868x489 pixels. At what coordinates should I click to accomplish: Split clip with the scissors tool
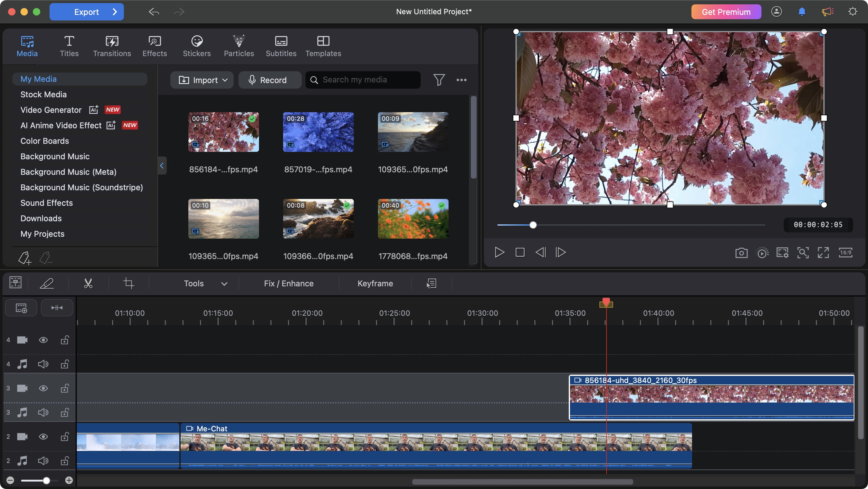88,283
